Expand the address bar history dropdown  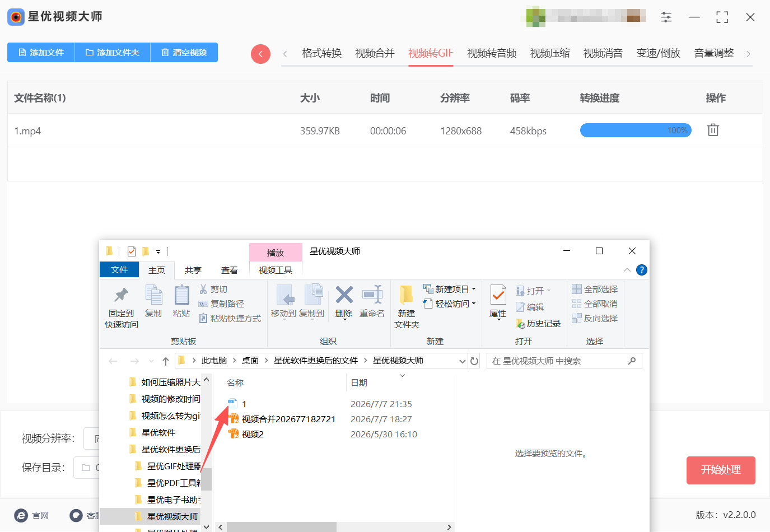click(463, 361)
